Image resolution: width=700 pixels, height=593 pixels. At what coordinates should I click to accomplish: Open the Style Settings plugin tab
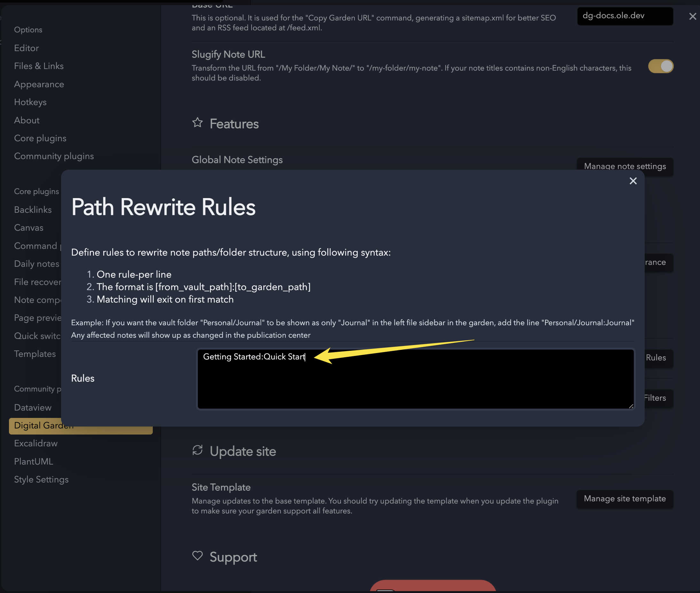[41, 479]
